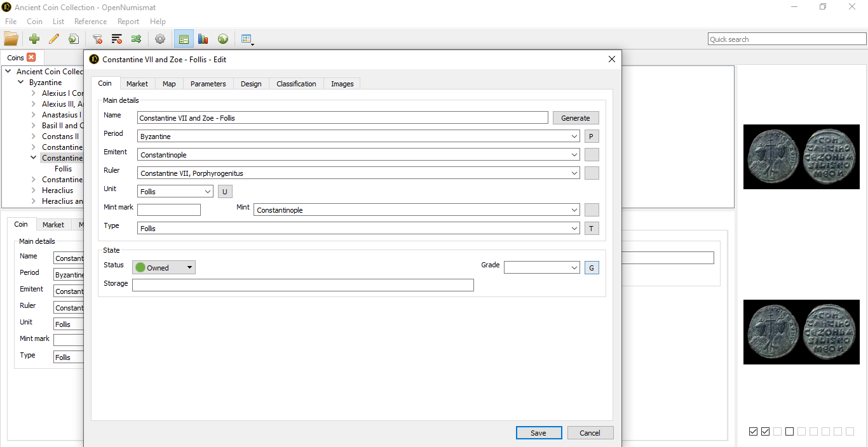This screenshot has width=868, height=447.
Task: Switch to the Map tab in dialog
Action: pyautogui.click(x=169, y=84)
